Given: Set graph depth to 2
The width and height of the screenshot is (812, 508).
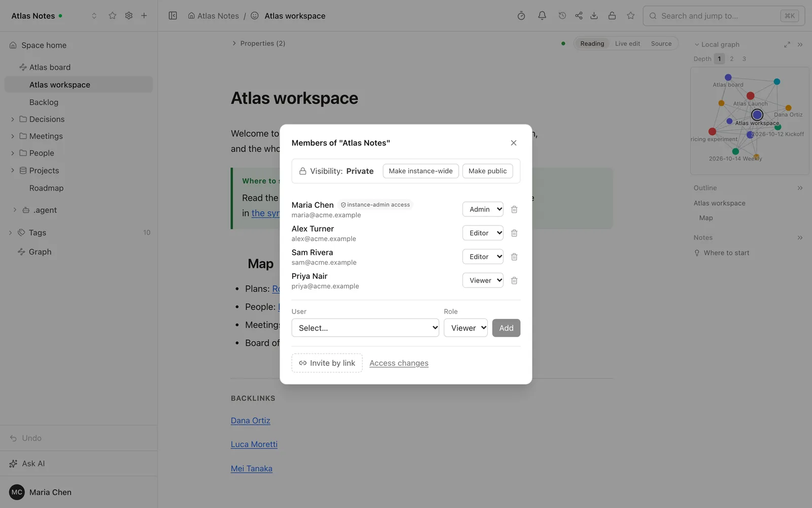Looking at the screenshot, I should click(x=732, y=59).
